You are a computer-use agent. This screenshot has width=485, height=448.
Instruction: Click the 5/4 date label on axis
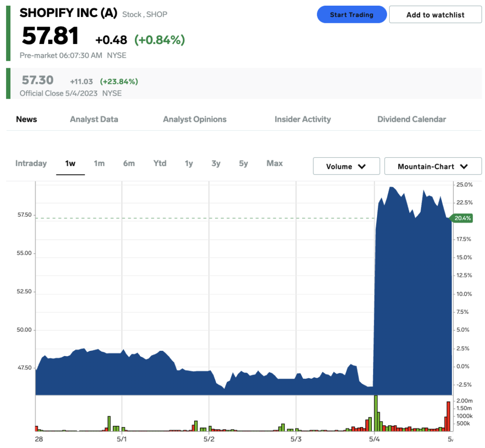click(374, 439)
